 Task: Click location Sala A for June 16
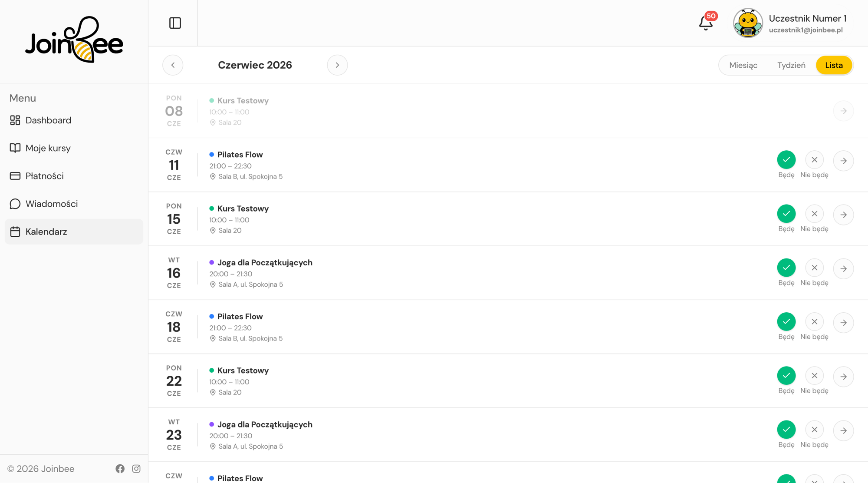246,285
